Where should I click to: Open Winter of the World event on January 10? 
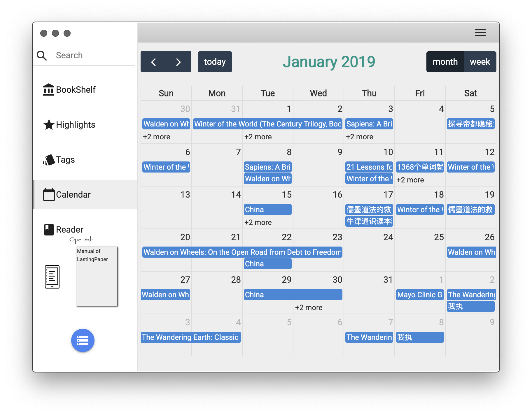pyautogui.click(x=369, y=179)
